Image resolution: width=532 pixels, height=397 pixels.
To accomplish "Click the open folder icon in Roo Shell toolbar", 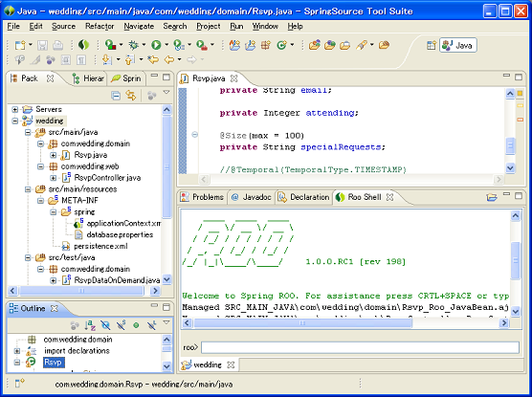I will tap(491, 197).
